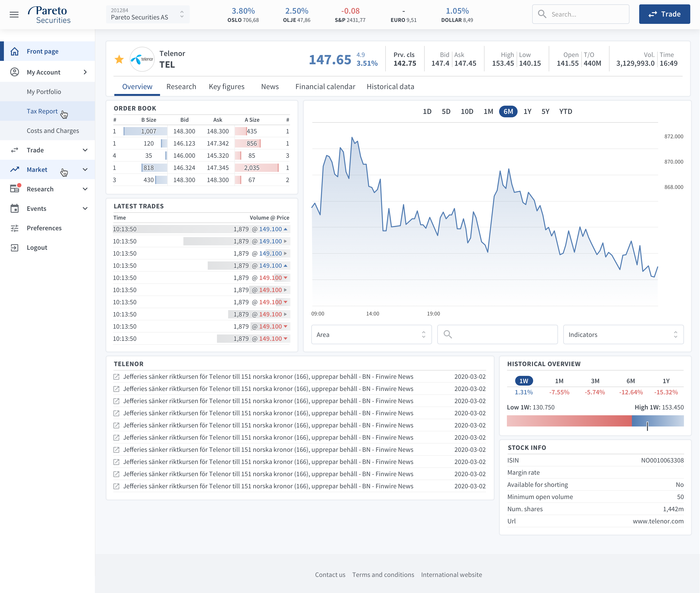Click the Research icon with notification dot
The width and height of the screenshot is (700, 593).
(15, 188)
